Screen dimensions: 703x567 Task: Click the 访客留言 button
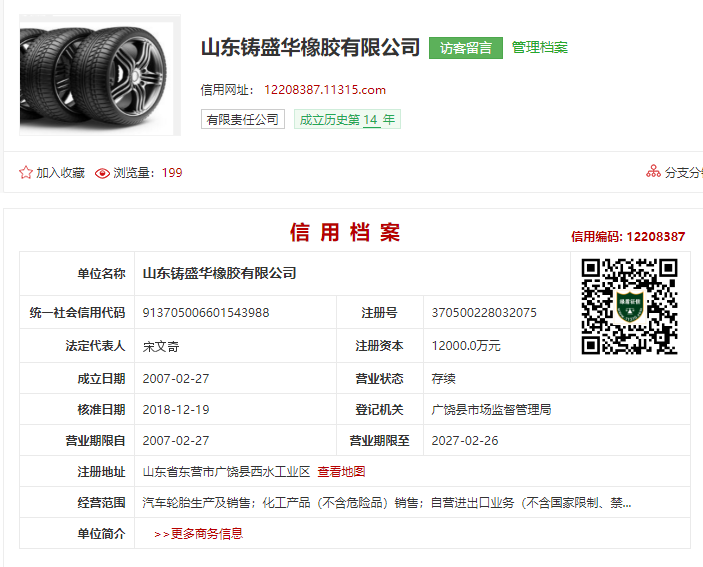pyautogui.click(x=465, y=48)
